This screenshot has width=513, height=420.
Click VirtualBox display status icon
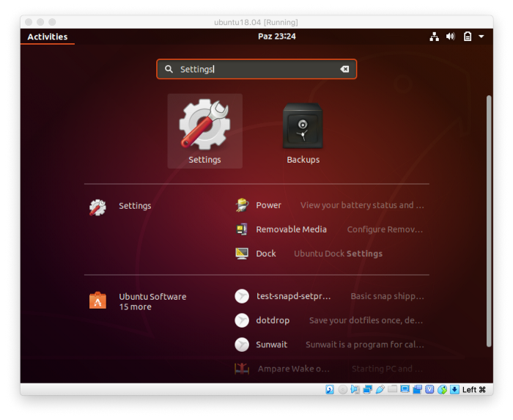point(405,389)
